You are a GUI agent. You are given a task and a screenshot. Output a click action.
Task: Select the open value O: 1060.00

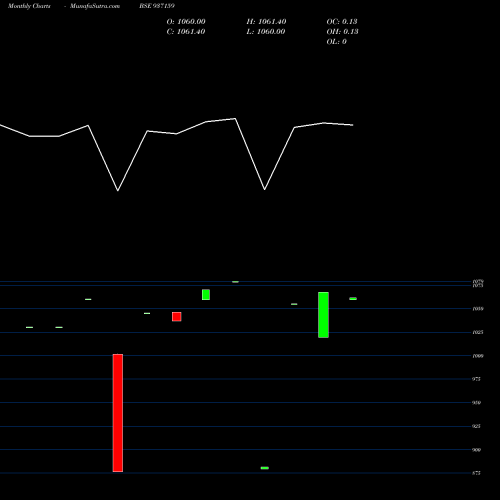coord(186,22)
